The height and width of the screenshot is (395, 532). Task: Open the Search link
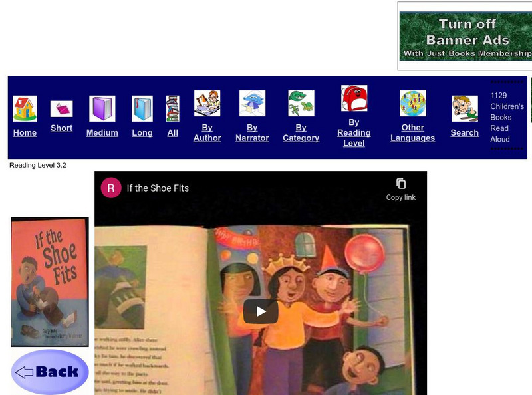click(x=464, y=133)
